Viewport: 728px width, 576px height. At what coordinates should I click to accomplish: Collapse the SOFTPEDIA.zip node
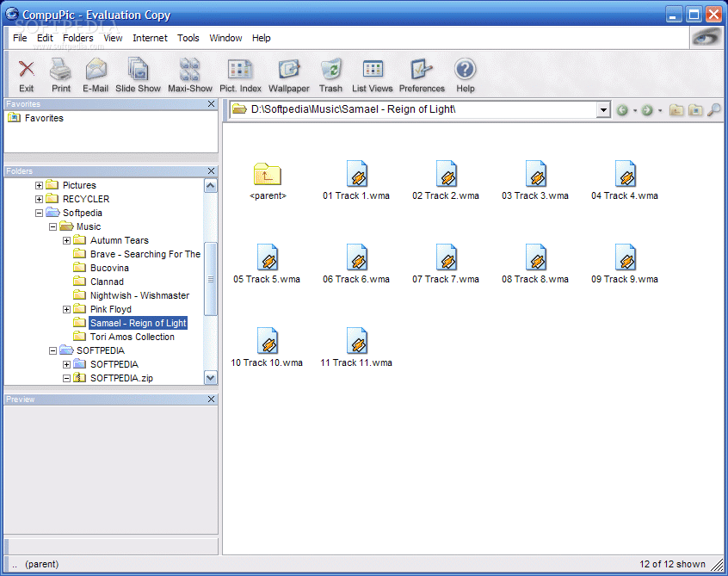66,379
